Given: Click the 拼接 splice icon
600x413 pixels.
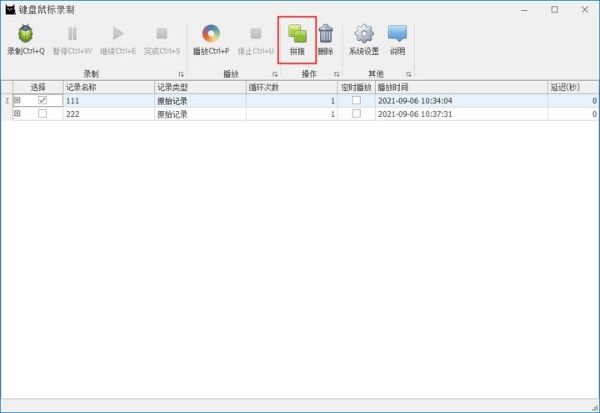Looking at the screenshot, I should [297, 34].
